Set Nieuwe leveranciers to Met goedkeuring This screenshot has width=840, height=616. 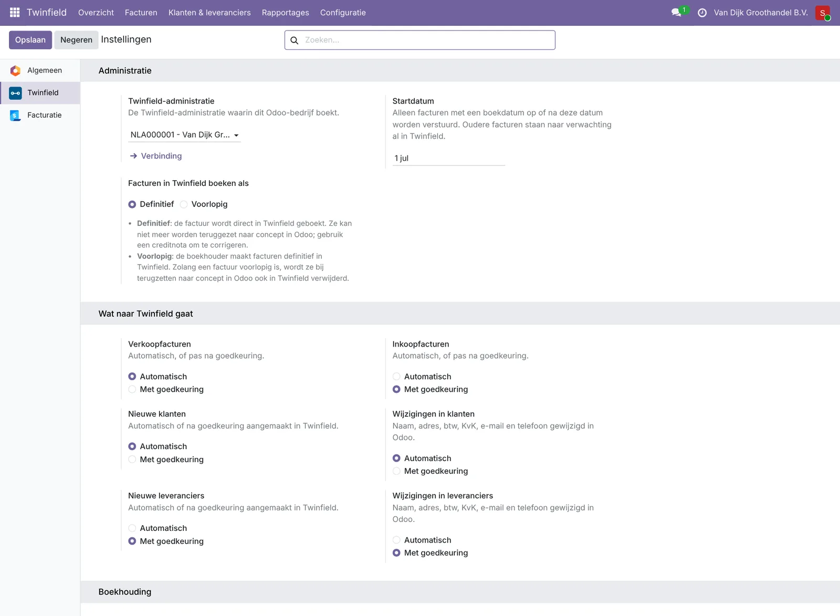[132, 541]
